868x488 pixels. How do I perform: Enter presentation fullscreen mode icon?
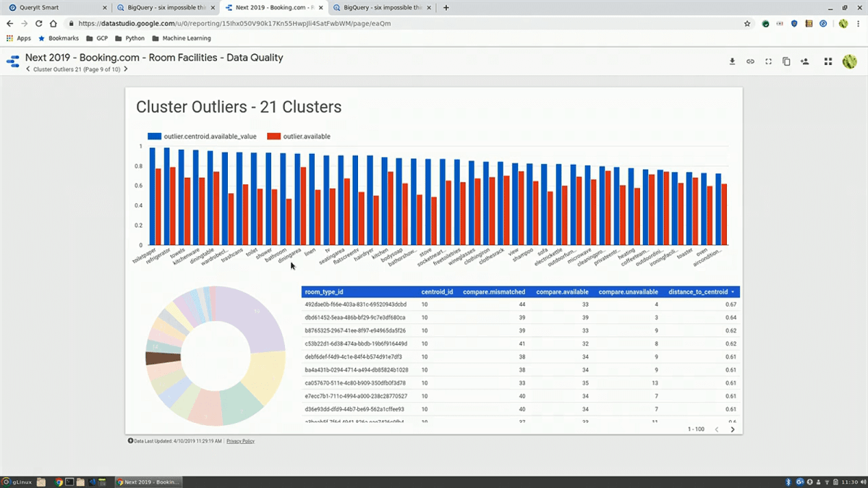[768, 61]
